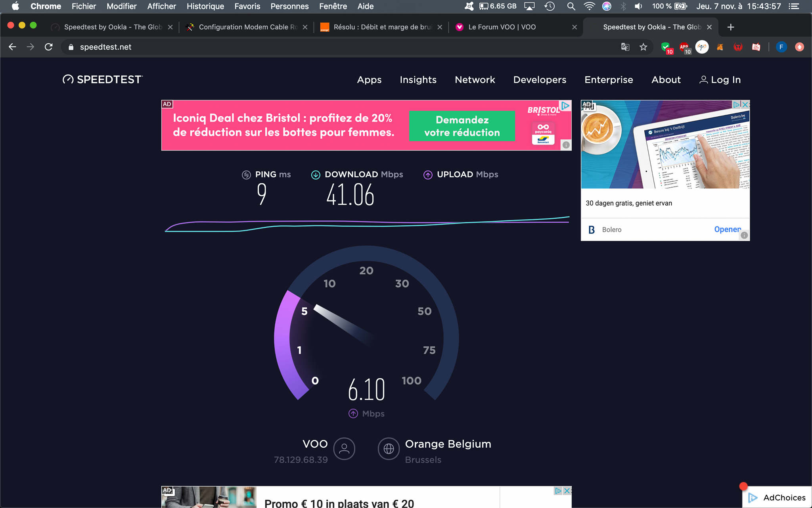This screenshot has width=812, height=508.
Task: Open the Chrome profile avatar F
Action: 781,47
